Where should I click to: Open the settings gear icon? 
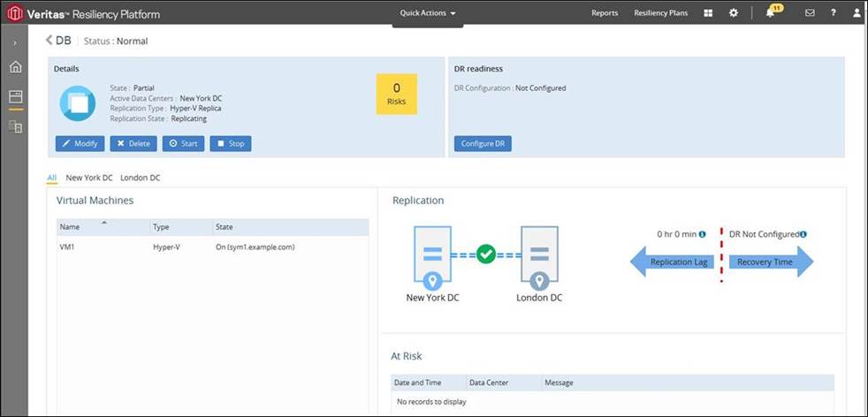pos(733,13)
